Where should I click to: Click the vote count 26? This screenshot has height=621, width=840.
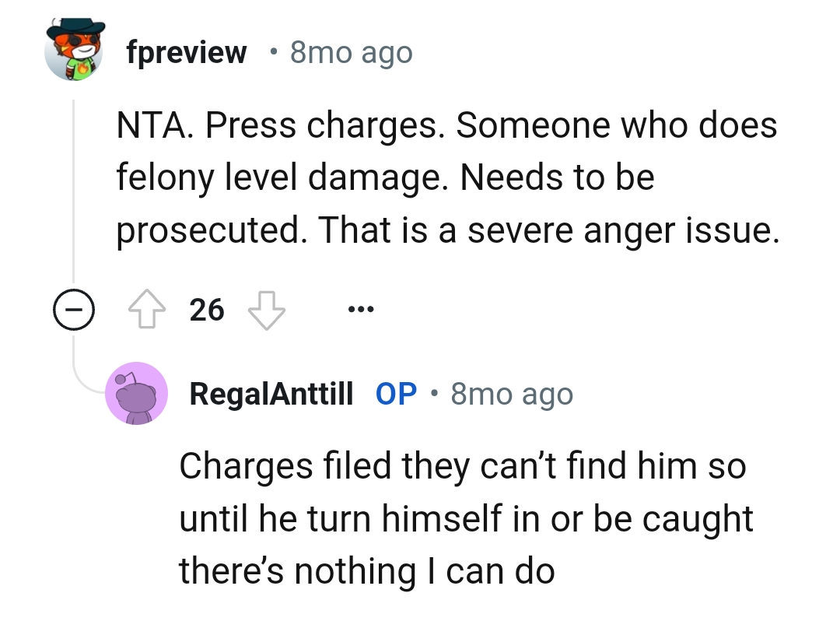tap(207, 310)
